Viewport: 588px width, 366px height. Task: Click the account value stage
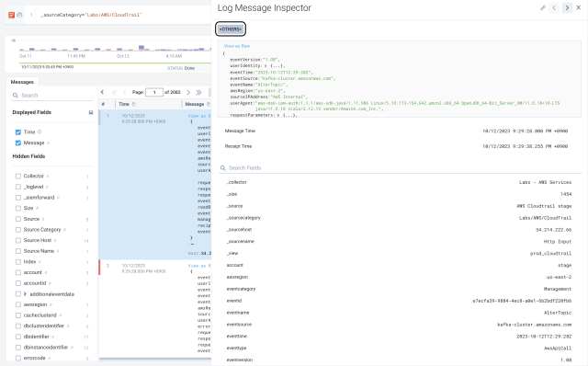(565, 265)
